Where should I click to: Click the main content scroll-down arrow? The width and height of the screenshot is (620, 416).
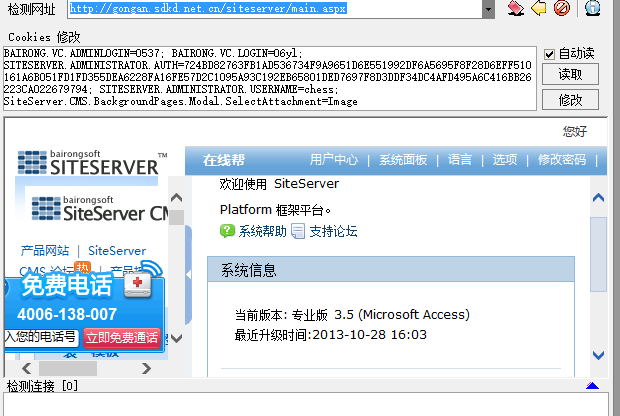pyautogui.click(x=598, y=355)
